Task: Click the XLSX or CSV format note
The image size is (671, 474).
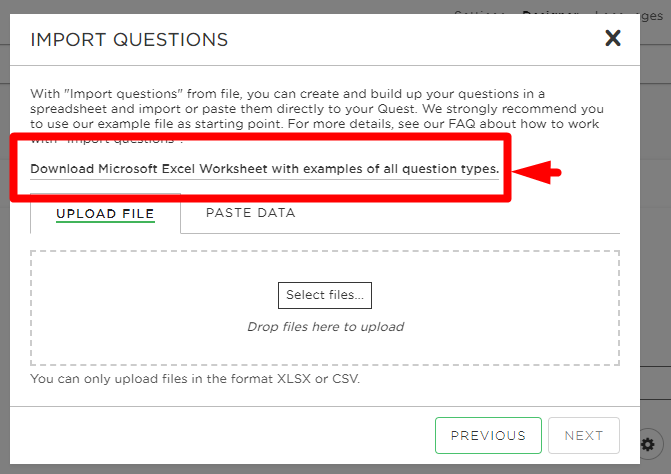Action: tap(195, 379)
